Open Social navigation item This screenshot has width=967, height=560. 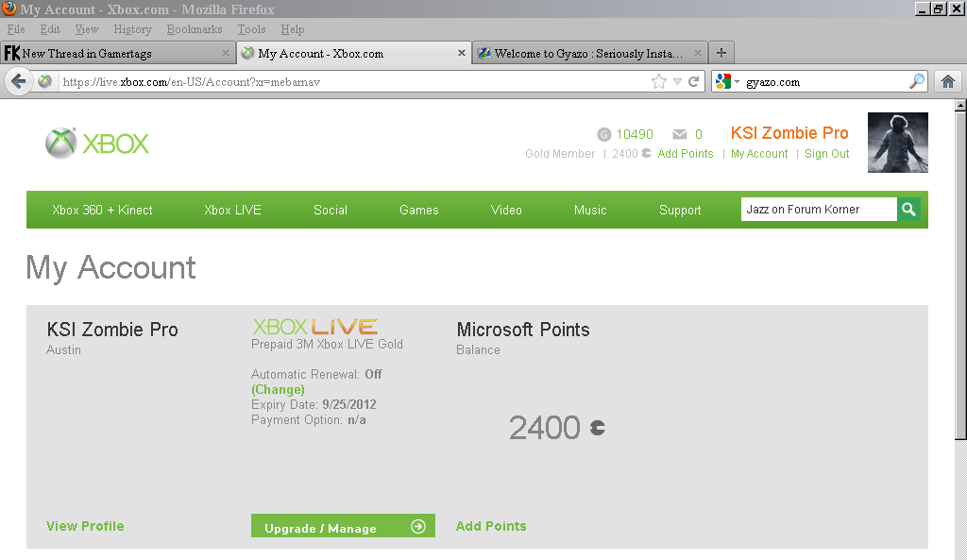point(330,210)
